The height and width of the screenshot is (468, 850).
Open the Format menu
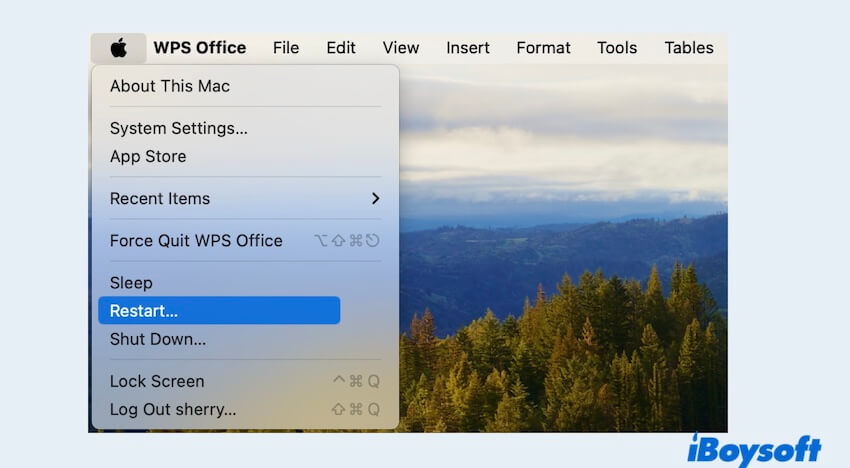pos(543,48)
